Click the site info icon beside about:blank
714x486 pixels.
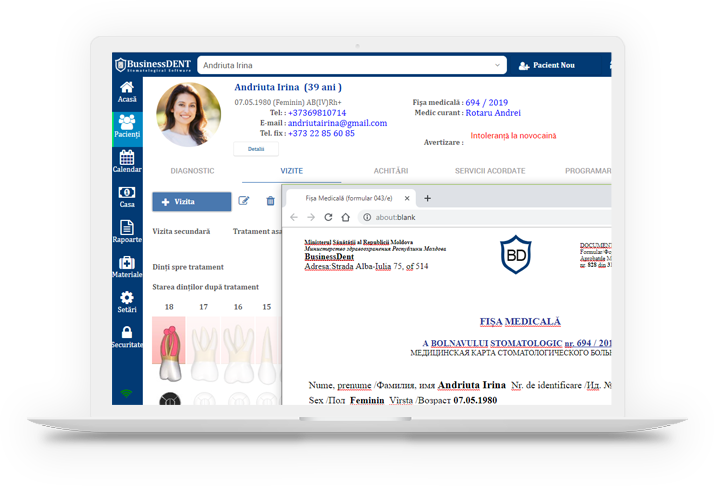(x=367, y=217)
